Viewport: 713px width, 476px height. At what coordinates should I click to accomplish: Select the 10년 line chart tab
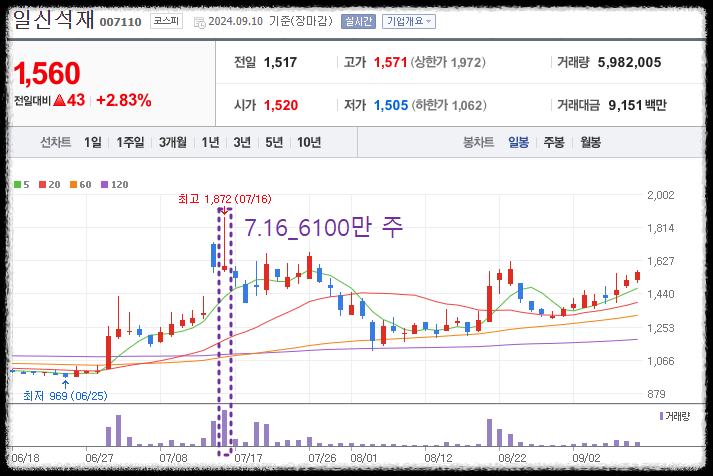[309, 142]
